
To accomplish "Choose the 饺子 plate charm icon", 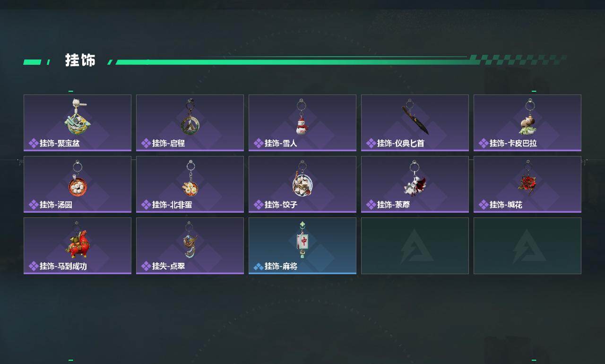I will click(302, 179).
